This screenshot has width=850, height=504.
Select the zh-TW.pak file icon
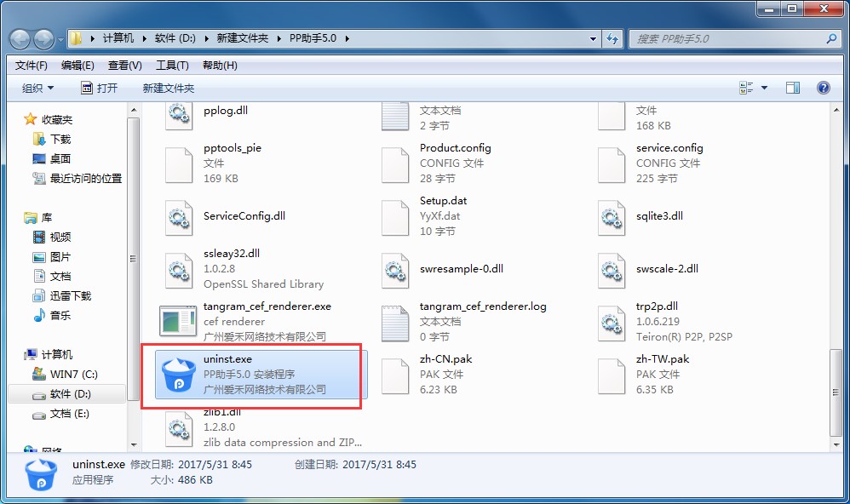[x=611, y=375]
